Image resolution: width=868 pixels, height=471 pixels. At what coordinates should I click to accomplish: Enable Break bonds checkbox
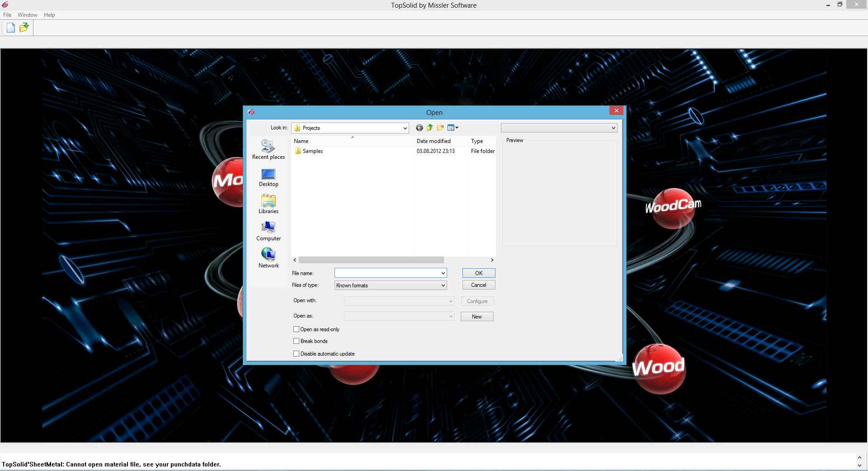(297, 341)
